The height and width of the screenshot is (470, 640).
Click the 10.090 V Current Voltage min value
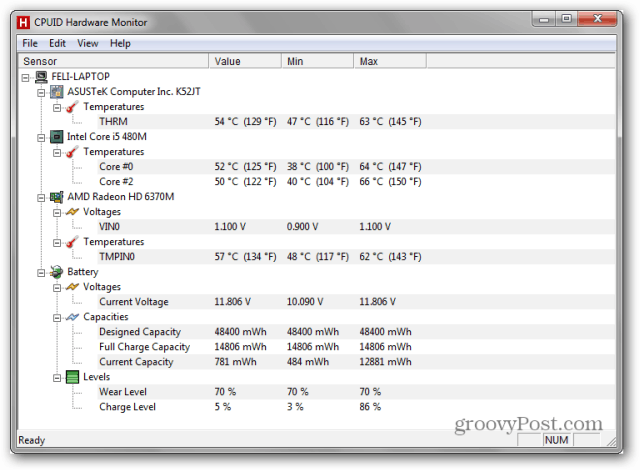tap(305, 302)
